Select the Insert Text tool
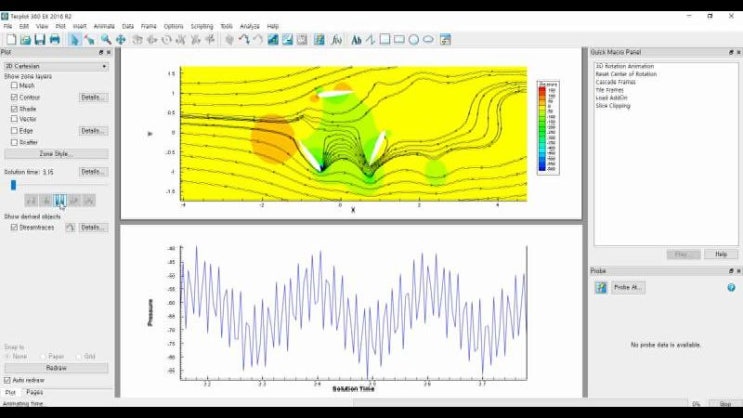The height and width of the screenshot is (418, 743). 356,40
